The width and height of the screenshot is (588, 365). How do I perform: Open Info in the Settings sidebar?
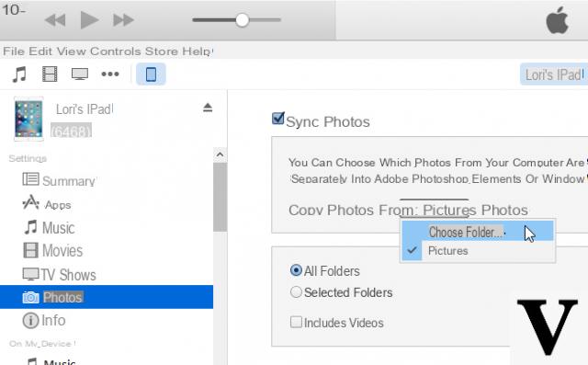(x=44, y=321)
